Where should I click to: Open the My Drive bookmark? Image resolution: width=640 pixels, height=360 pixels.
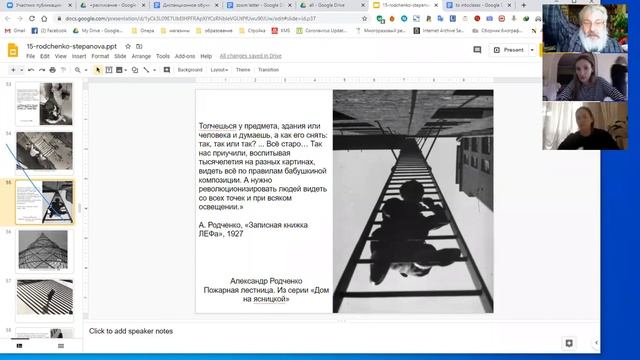coord(98,31)
